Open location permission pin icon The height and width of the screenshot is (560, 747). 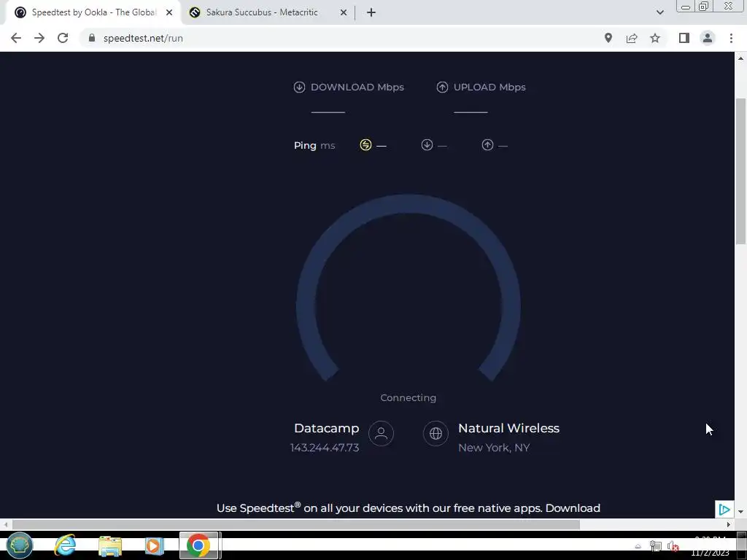pyautogui.click(x=608, y=38)
